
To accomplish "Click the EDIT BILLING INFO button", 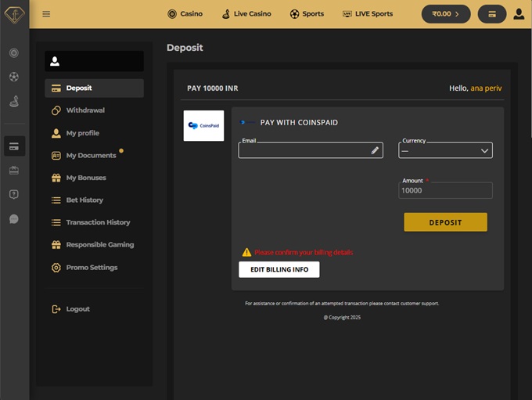I will tap(279, 269).
